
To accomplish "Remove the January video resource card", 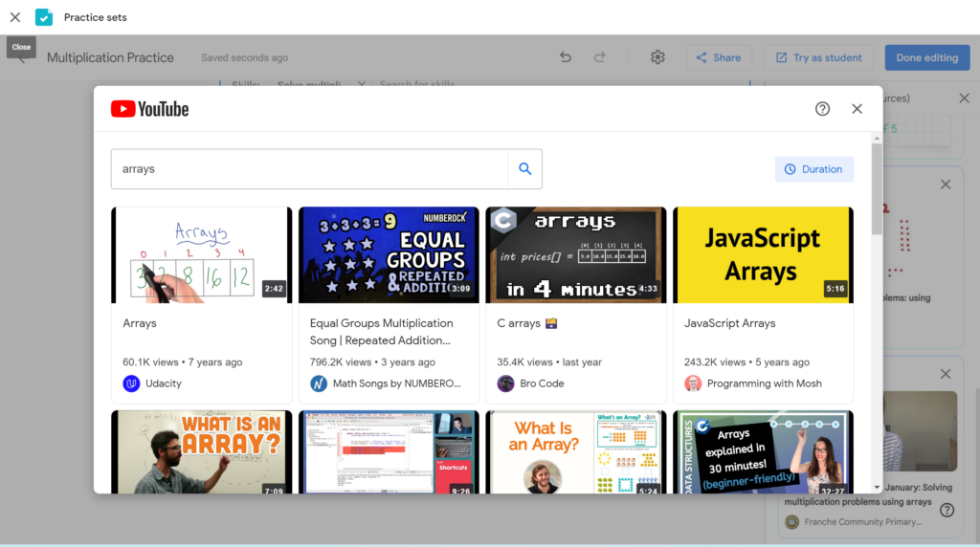I will coord(946,374).
